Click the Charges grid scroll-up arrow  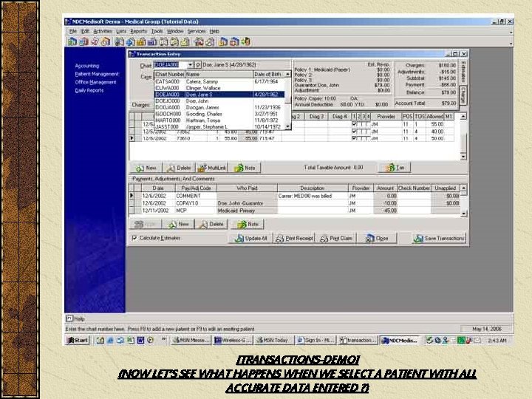point(463,117)
